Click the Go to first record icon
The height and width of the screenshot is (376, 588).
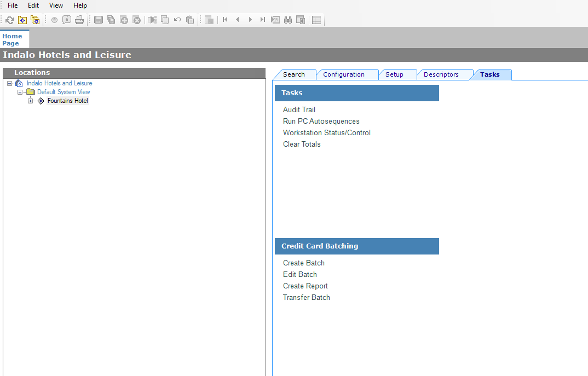point(225,20)
